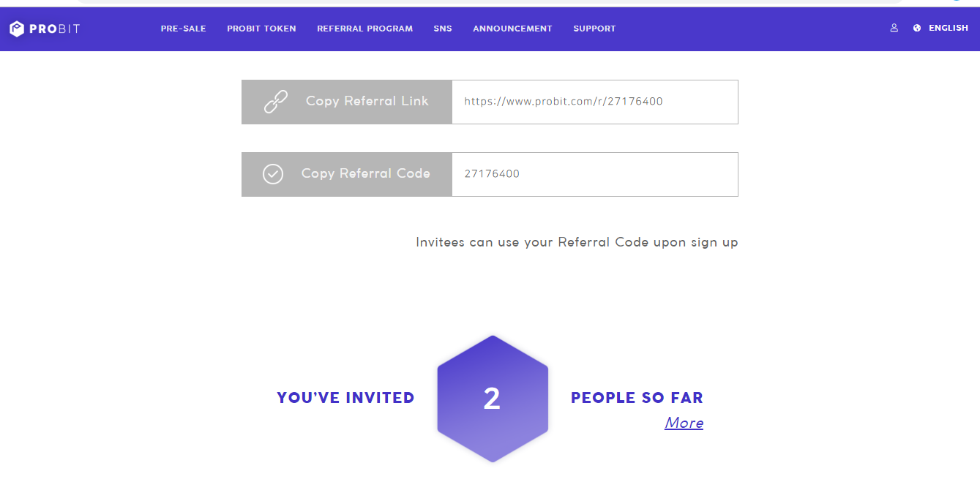Click the ProBit hexagon logo icon
This screenshot has width=980, height=482.
[x=17, y=29]
